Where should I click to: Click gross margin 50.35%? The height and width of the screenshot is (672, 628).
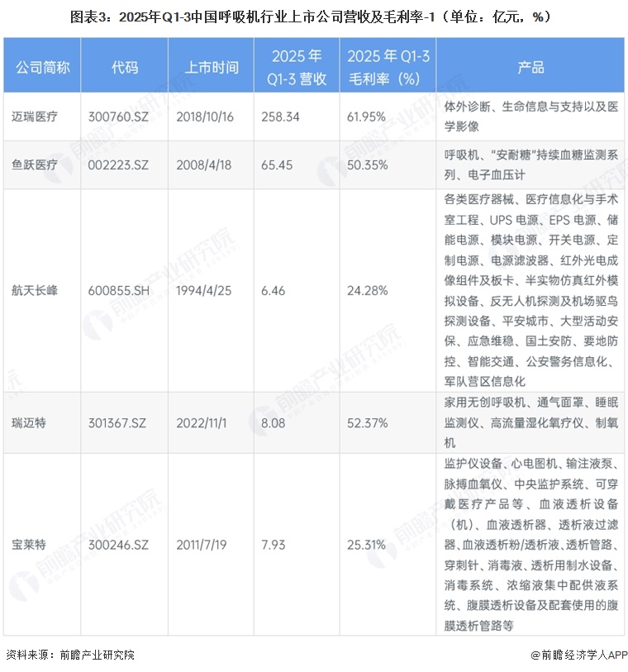click(367, 164)
